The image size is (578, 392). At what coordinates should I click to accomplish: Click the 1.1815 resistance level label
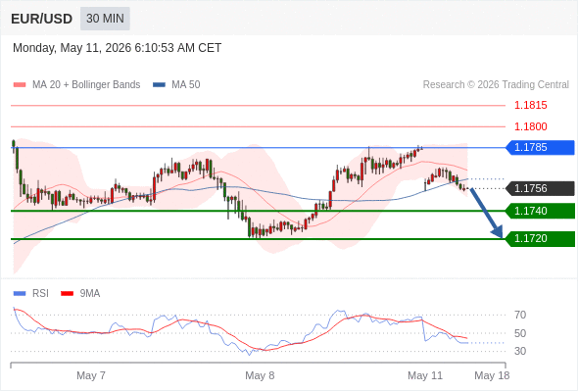point(530,106)
